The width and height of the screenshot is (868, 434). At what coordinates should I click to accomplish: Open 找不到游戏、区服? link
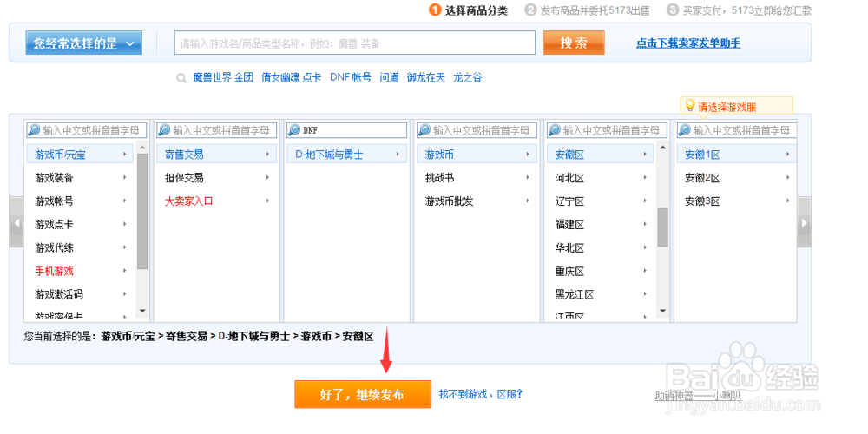click(x=481, y=394)
